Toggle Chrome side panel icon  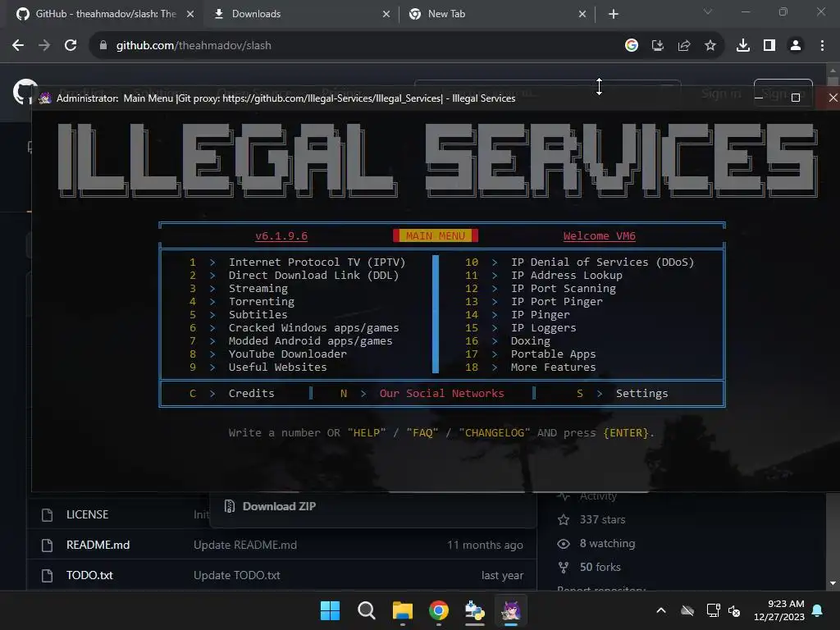pyautogui.click(x=769, y=46)
